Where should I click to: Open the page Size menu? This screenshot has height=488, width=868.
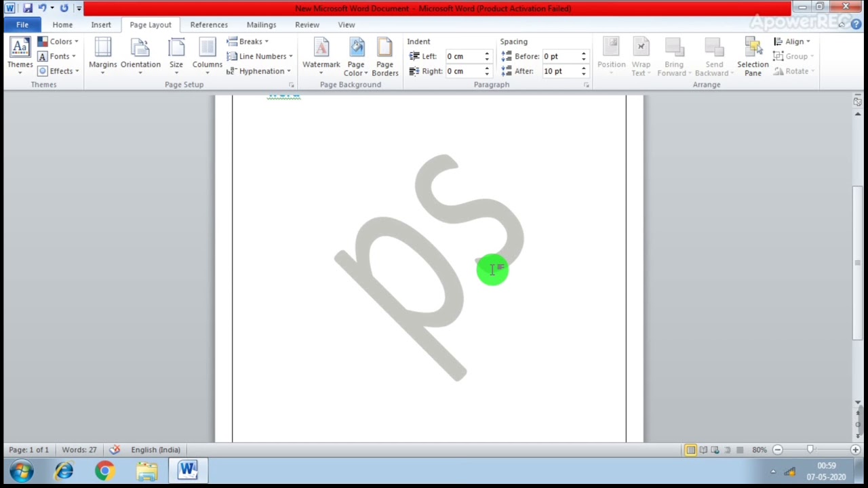(176, 56)
